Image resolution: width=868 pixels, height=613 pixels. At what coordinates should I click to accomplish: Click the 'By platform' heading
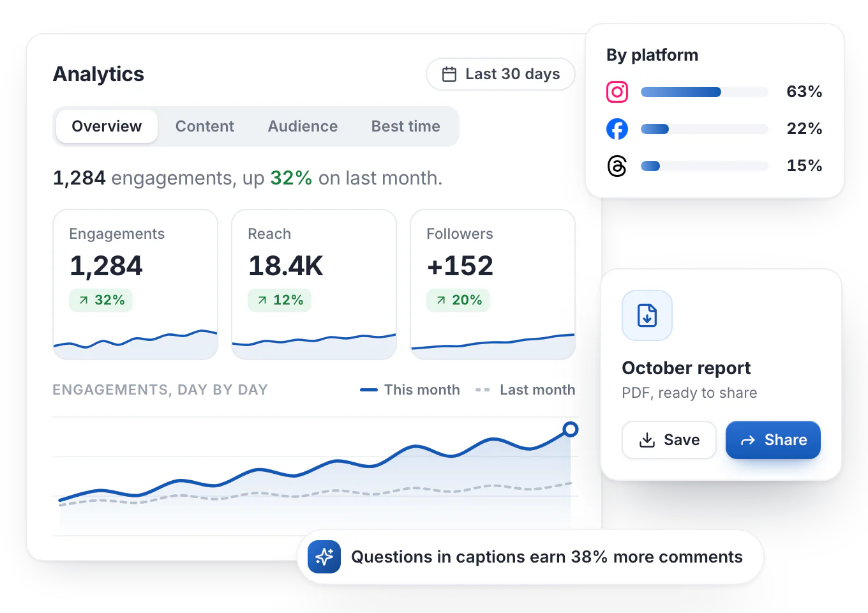pos(652,55)
